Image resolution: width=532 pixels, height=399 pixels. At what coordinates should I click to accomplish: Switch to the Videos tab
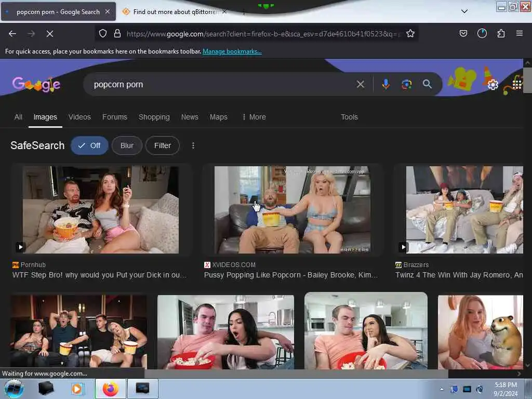click(x=79, y=117)
